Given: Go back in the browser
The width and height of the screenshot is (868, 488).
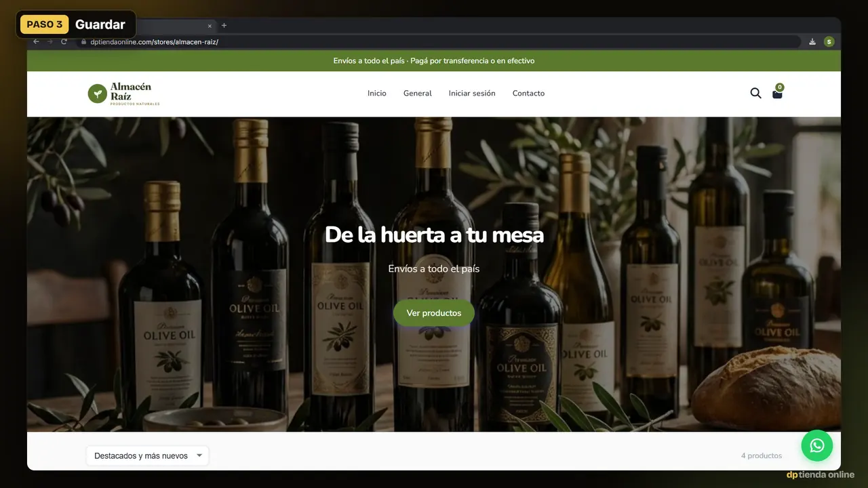Looking at the screenshot, I should coord(37,41).
